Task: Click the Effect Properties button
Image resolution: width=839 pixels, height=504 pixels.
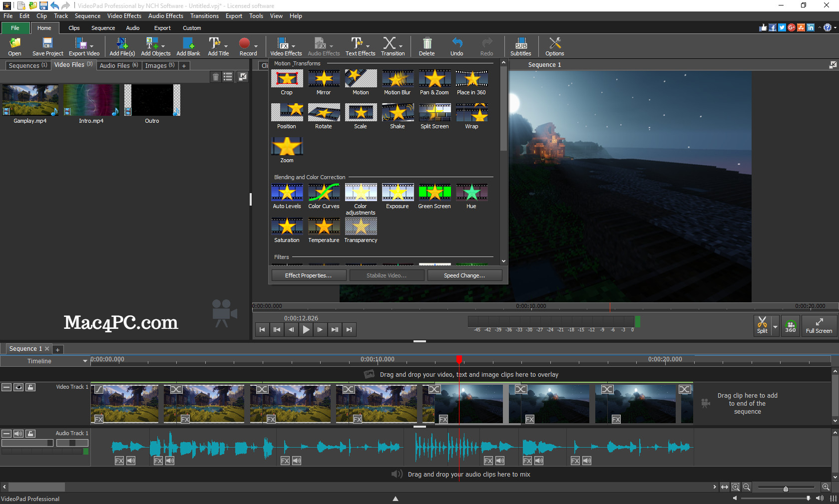Action: (309, 275)
